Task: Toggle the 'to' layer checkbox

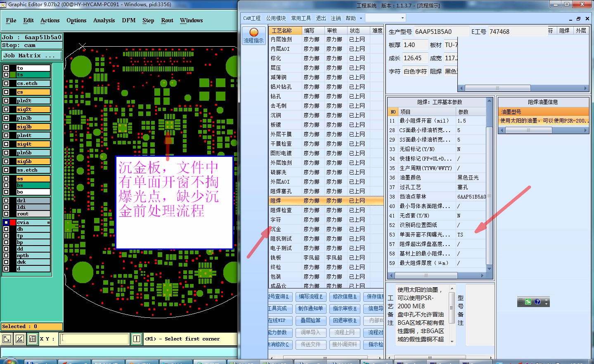Action: coord(6,68)
